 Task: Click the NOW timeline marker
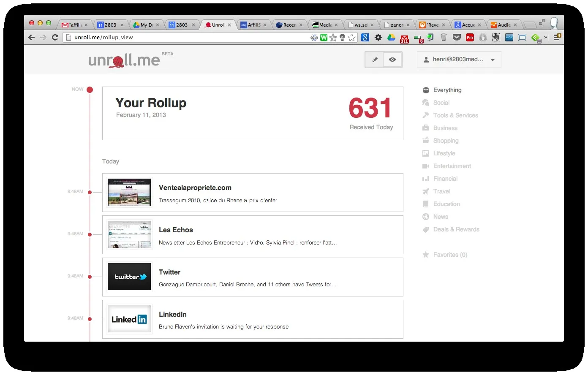[90, 90]
